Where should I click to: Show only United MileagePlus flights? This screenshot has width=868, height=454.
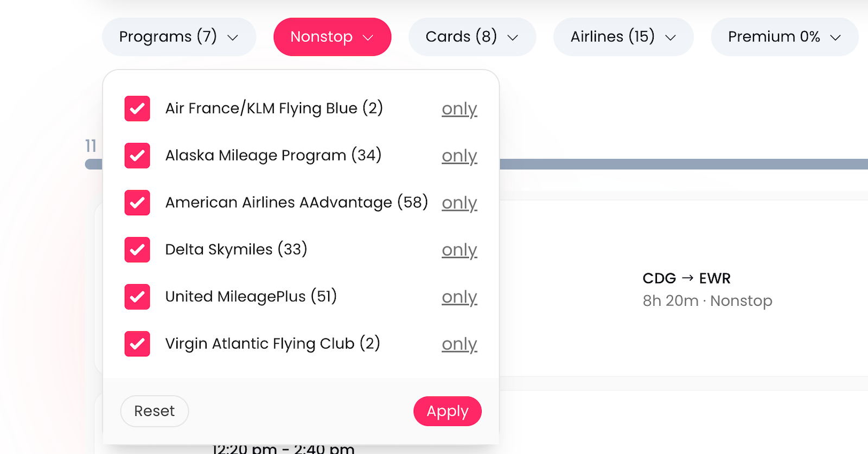[x=459, y=297]
